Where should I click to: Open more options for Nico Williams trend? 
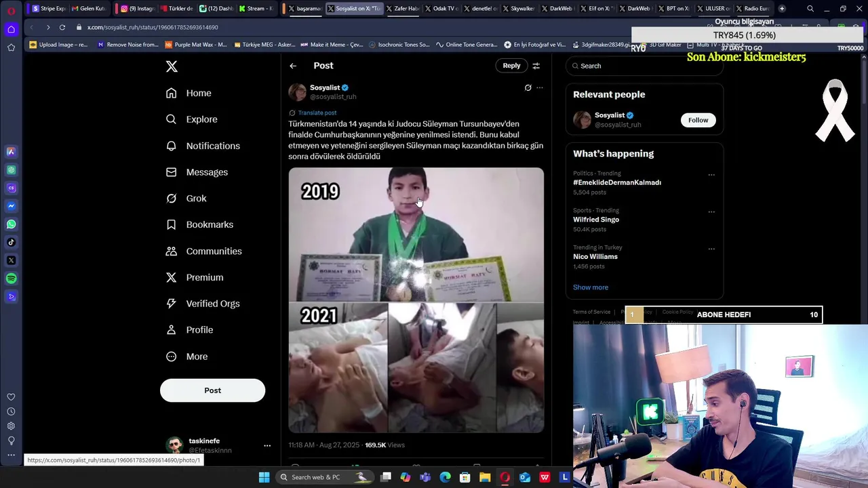711,249
